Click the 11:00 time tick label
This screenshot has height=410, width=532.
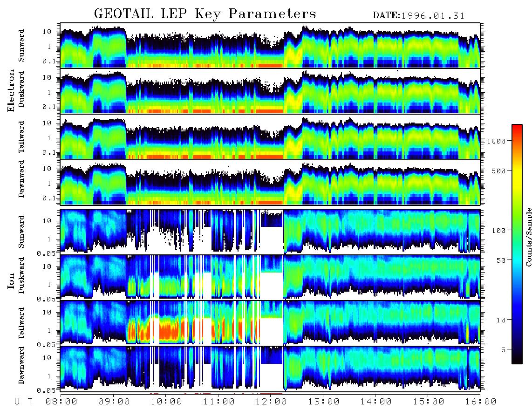click(x=219, y=402)
